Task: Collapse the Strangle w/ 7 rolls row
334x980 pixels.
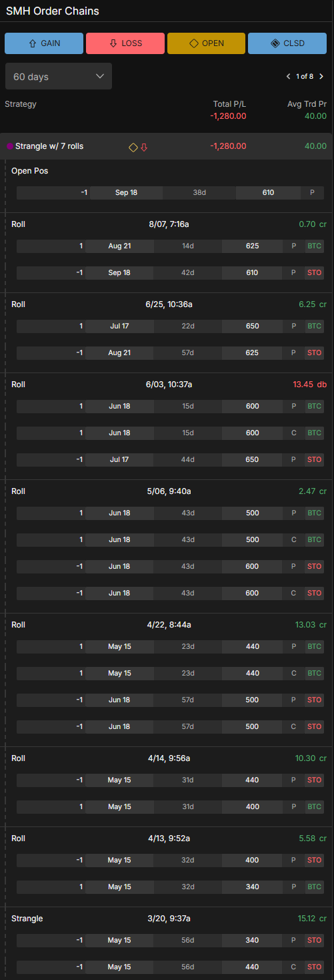Action: pyautogui.click(x=167, y=146)
